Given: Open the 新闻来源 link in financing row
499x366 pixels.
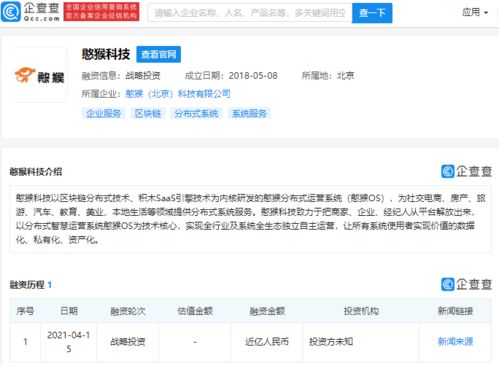Looking at the screenshot, I should (x=455, y=341).
